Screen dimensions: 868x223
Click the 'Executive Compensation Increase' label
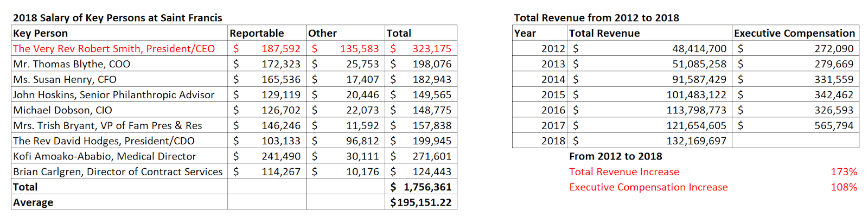648,187
